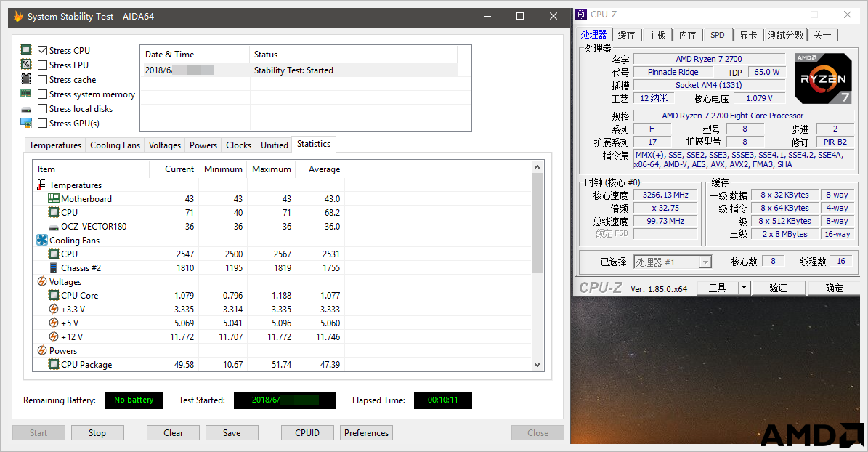Click the Chassis #2 tower icon
The height and width of the screenshot is (452, 868).
tap(54, 267)
